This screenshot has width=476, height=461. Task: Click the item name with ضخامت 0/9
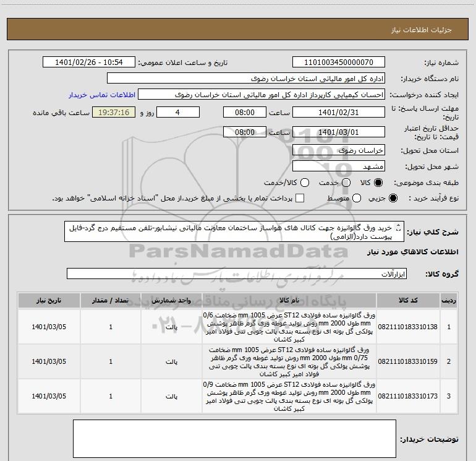(x=289, y=396)
